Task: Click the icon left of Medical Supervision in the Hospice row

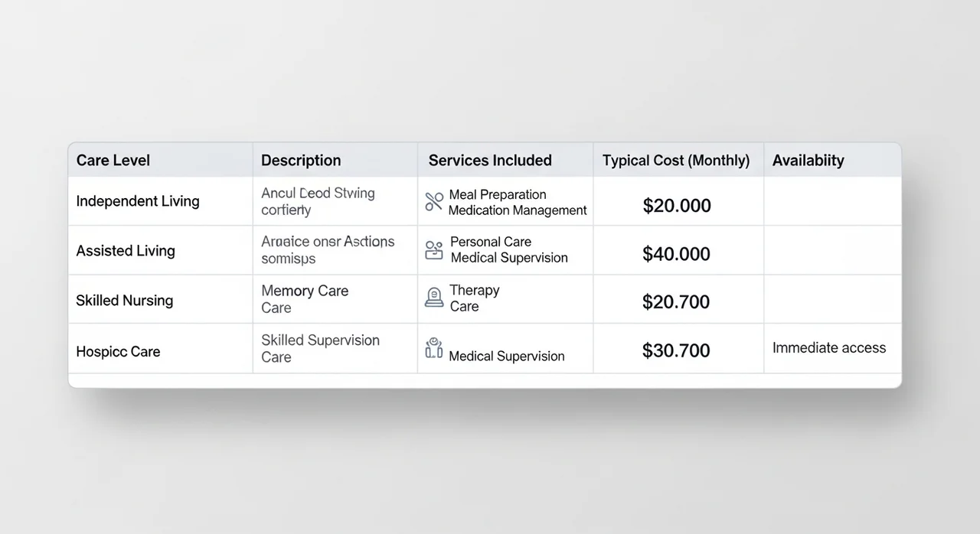Action: (x=434, y=349)
